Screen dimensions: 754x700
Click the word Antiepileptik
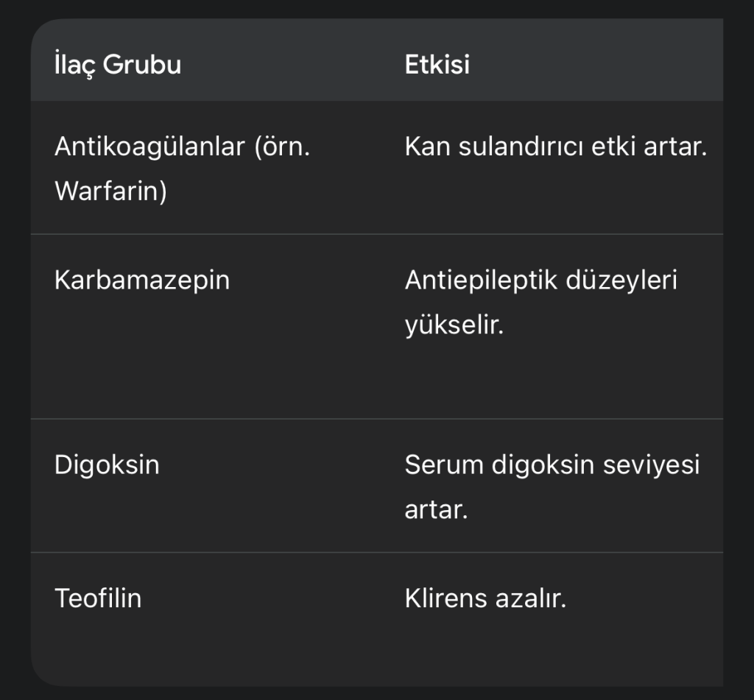[471, 280]
